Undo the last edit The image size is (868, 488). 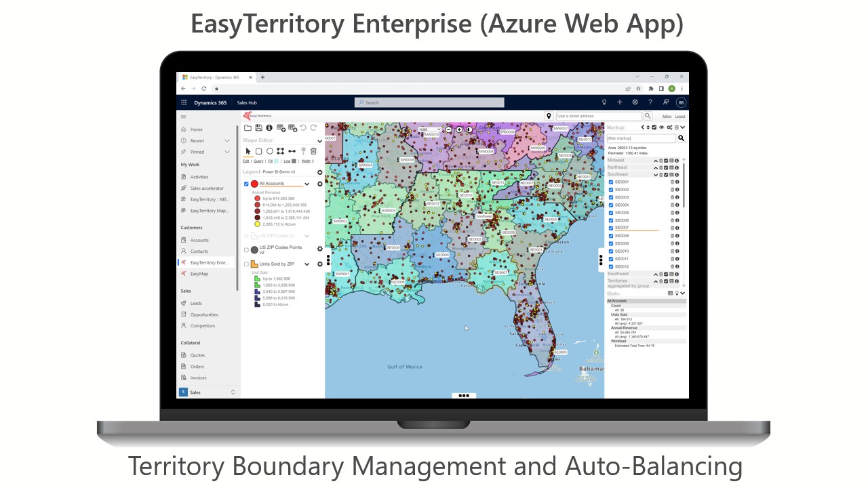(303, 127)
